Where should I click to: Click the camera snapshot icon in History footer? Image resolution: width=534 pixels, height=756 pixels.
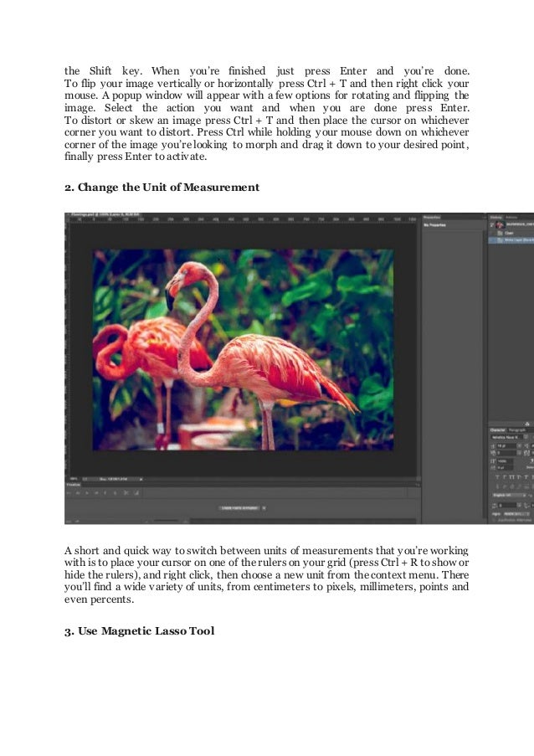(x=526, y=424)
